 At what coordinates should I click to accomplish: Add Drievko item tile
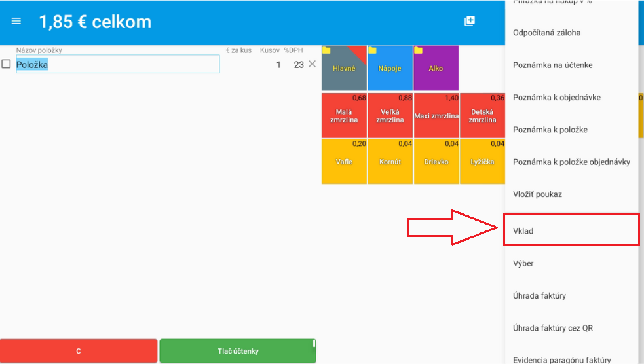[436, 162]
